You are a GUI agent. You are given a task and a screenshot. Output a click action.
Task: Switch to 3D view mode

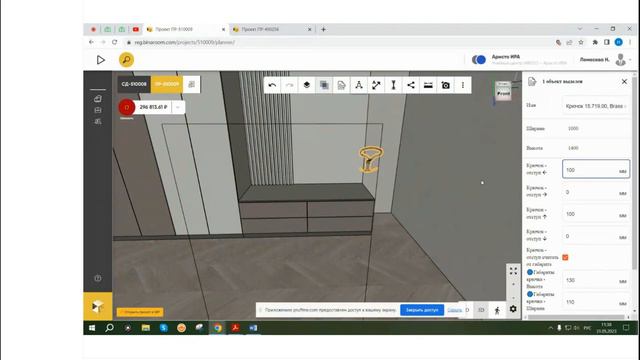[481, 310]
